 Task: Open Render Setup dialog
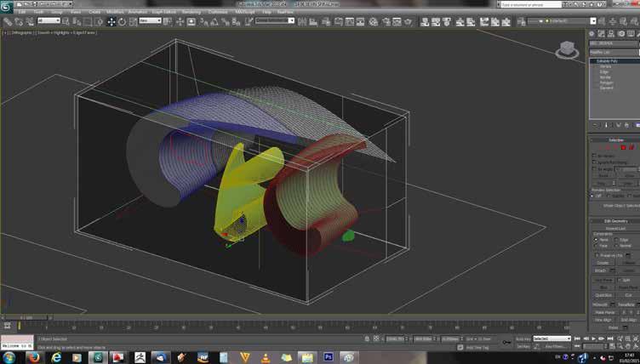coord(386,21)
